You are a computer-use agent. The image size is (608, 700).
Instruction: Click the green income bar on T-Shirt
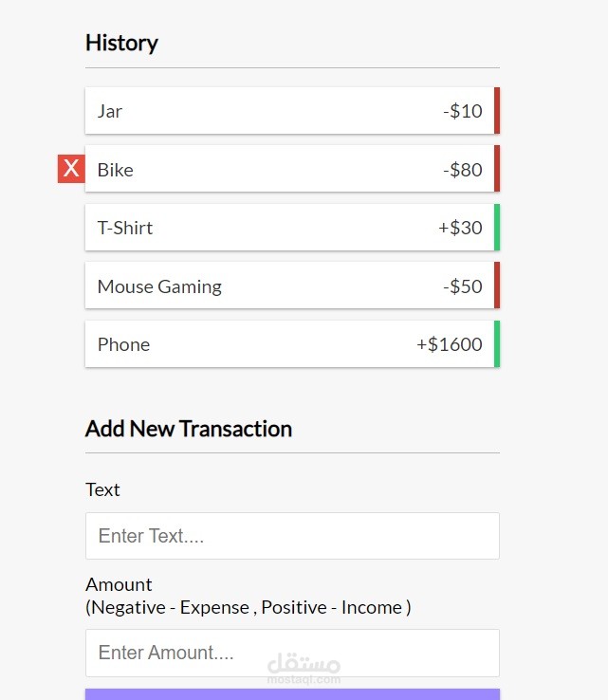[497, 228]
